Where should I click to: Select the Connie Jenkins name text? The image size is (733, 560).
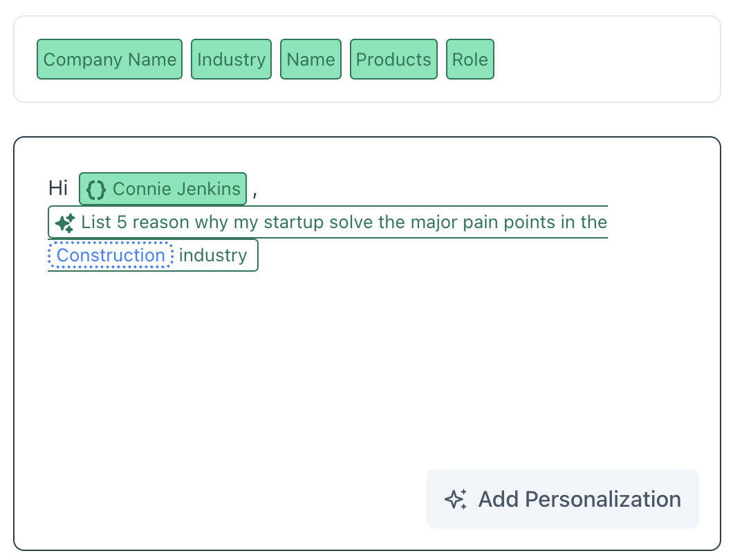pos(176,189)
